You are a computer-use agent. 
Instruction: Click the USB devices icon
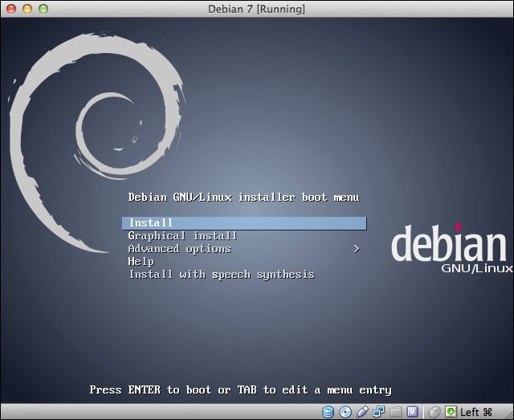362,411
